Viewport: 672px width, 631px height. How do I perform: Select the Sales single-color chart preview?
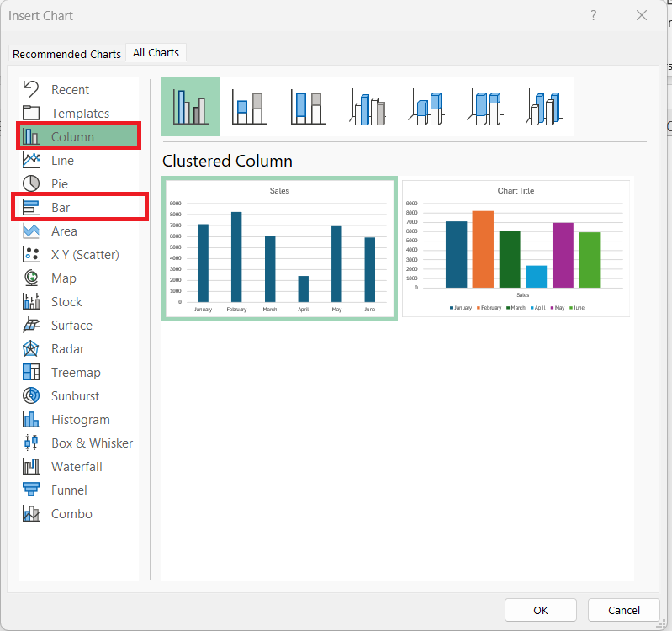click(x=279, y=248)
